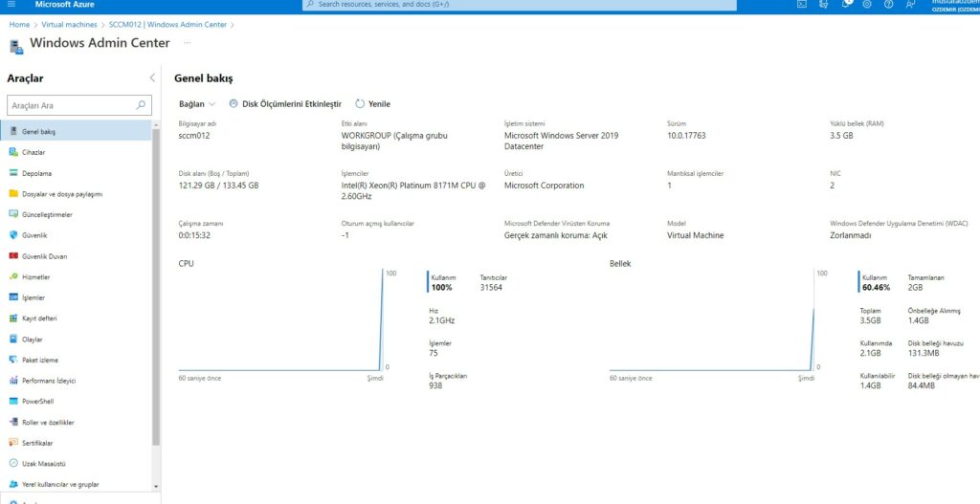Click the Yerel kullanıcılar ve gruplar icon

coord(13,484)
